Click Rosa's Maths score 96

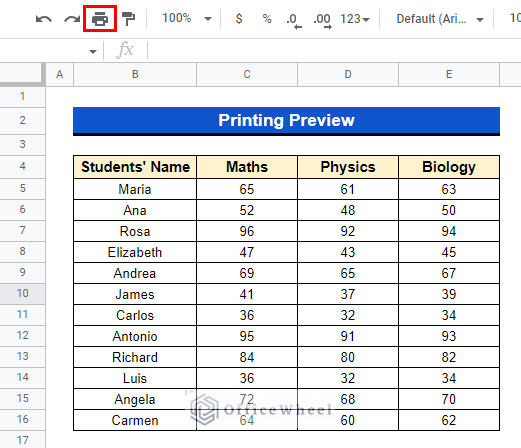(247, 231)
